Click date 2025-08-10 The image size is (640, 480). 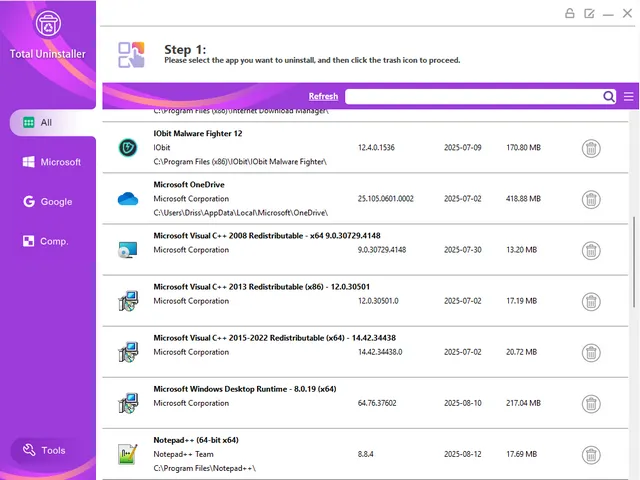pyautogui.click(x=463, y=403)
